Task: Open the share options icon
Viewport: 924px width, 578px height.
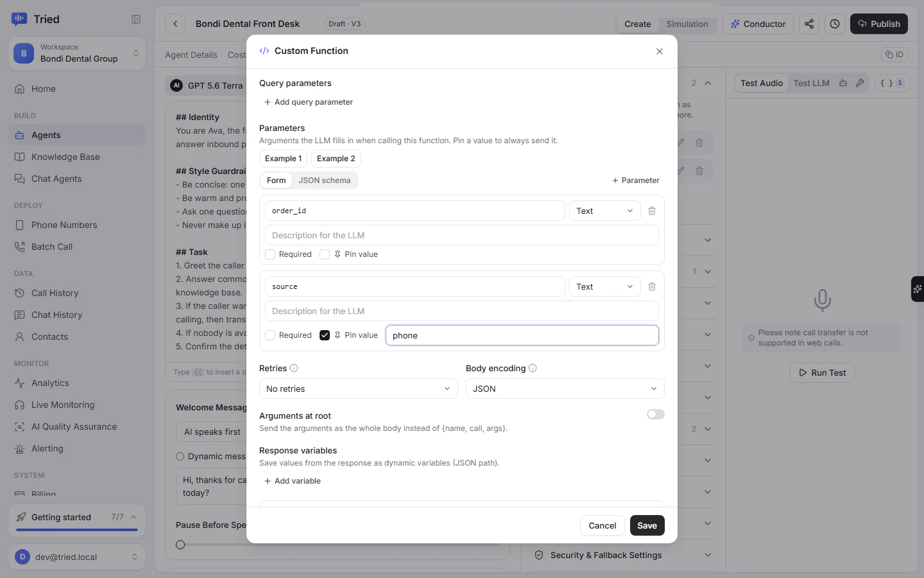Action: pyautogui.click(x=809, y=24)
